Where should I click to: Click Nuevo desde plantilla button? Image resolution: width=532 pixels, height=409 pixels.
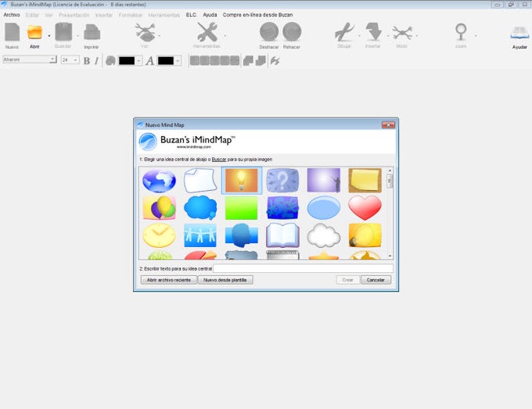click(x=225, y=280)
